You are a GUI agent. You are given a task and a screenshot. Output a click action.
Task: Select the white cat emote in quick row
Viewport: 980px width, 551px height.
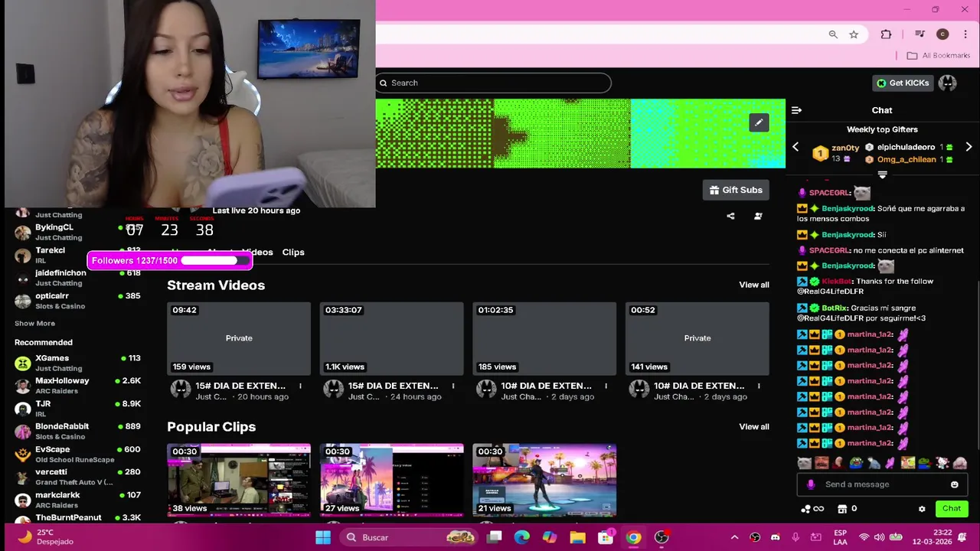coord(804,463)
